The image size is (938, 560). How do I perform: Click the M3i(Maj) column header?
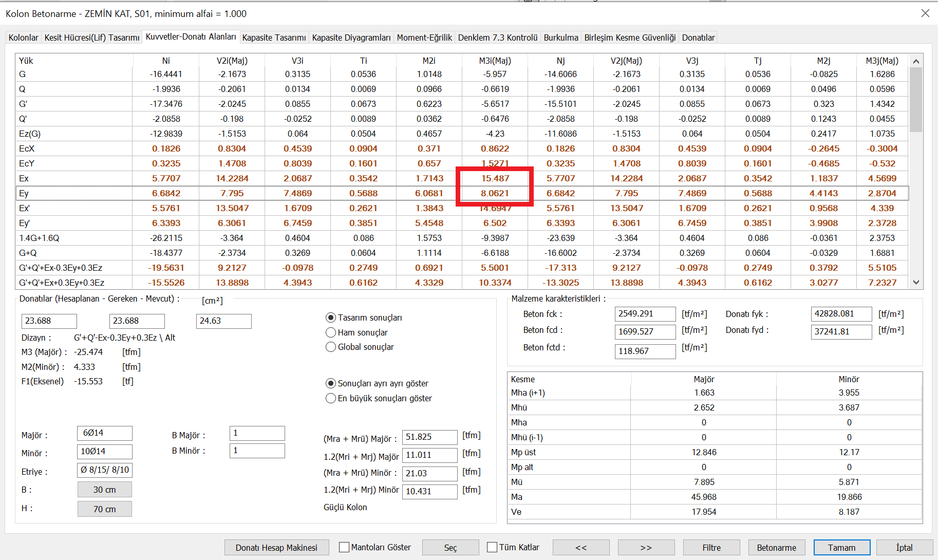tap(495, 61)
